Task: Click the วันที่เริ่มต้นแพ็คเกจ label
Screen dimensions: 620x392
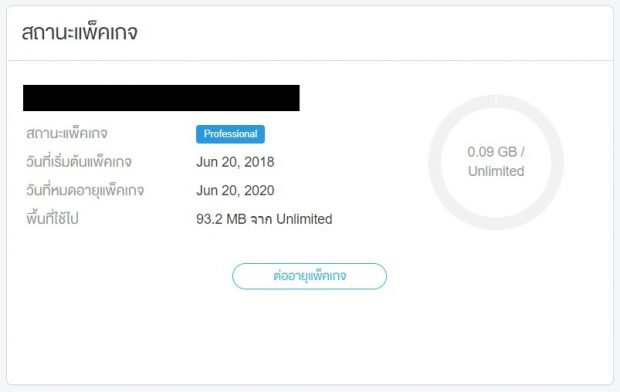Action: [x=79, y=162]
